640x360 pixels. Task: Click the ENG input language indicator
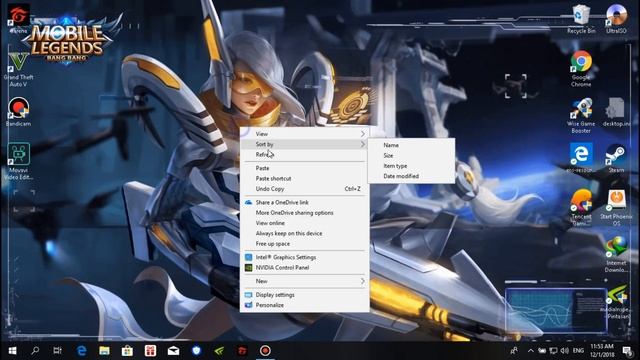pos(578,351)
